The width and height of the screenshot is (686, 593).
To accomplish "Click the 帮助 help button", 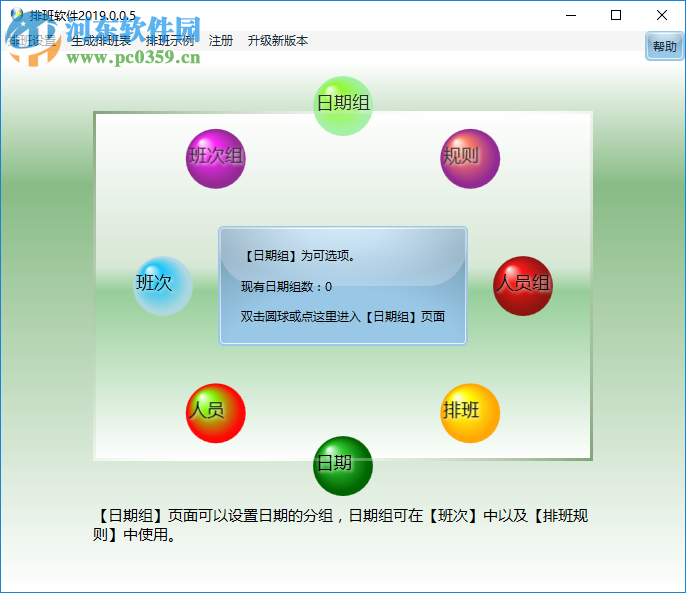I will pyautogui.click(x=664, y=46).
